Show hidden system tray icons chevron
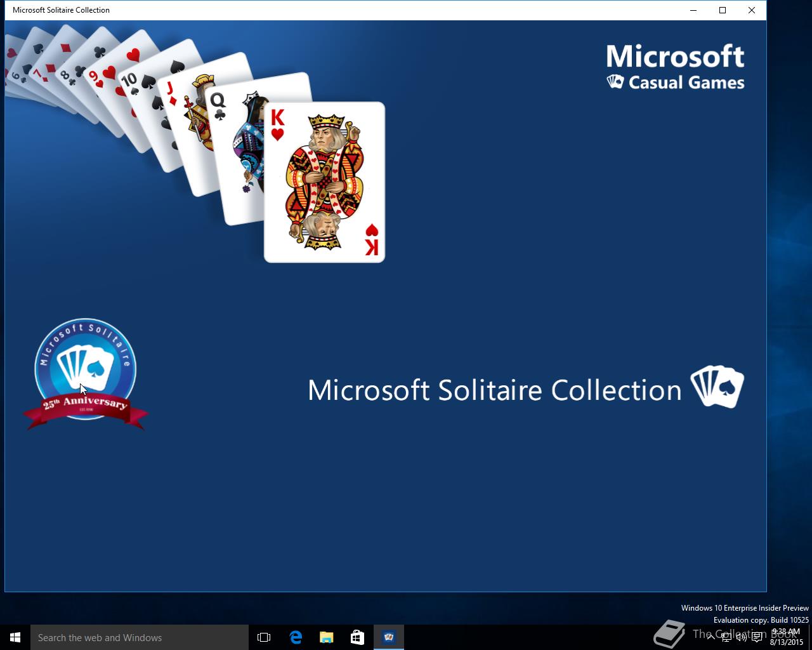 [x=711, y=637]
